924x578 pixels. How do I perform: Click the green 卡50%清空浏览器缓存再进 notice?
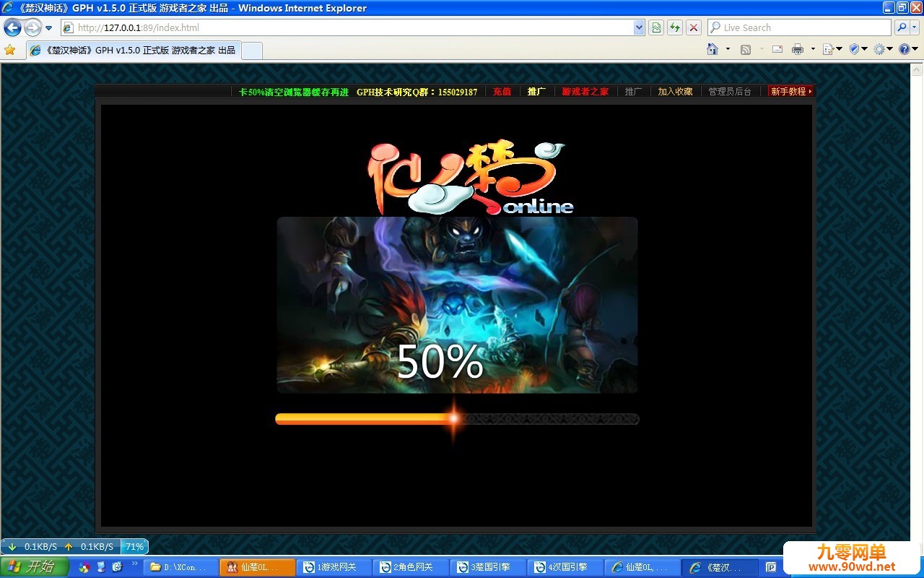(x=294, y=92)
